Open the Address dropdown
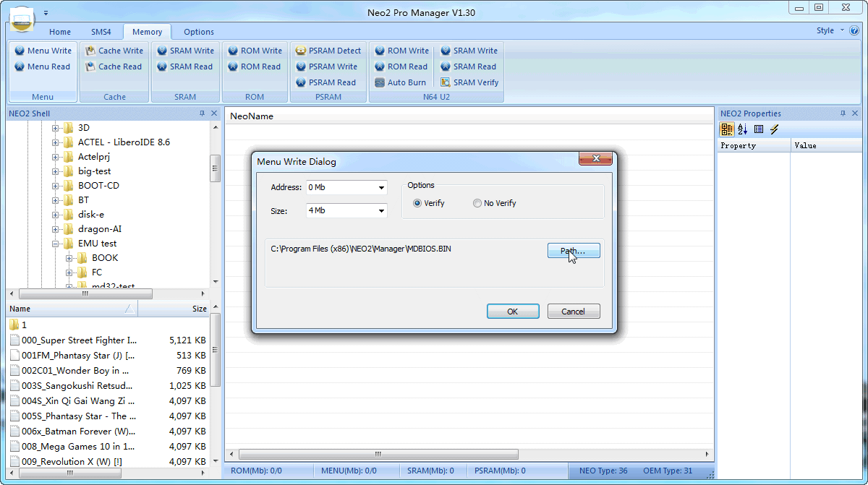The height and width of the screenshot is (485, 868). [x=381, y=188]
